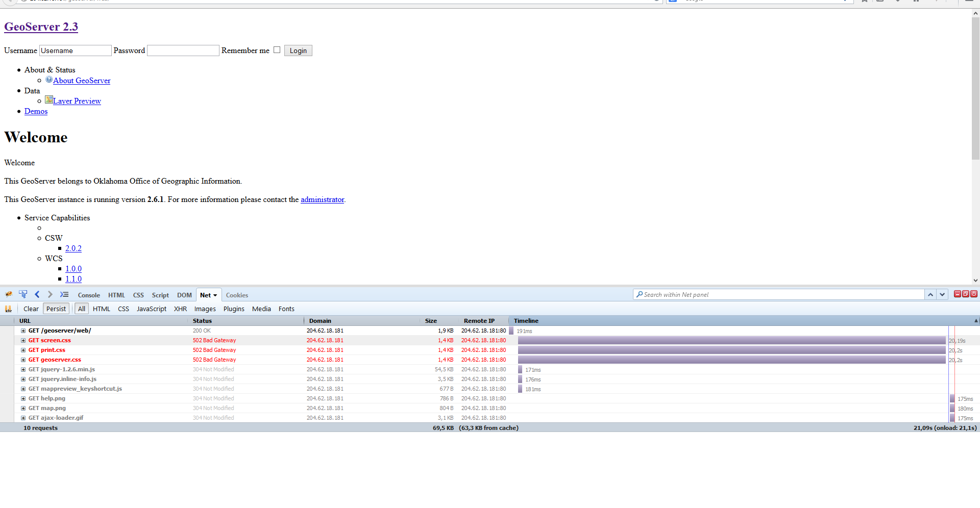Screen dimensions: 980x508
Task: Click the Search within Net panel field
Action: [x=779, y=294]
